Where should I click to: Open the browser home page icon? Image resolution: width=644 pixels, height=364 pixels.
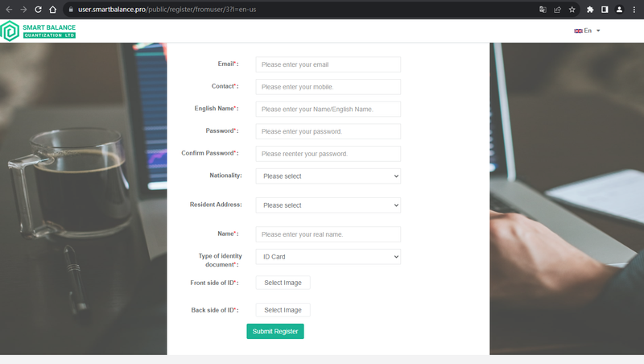pyautogui.click(x=52, y=10)
